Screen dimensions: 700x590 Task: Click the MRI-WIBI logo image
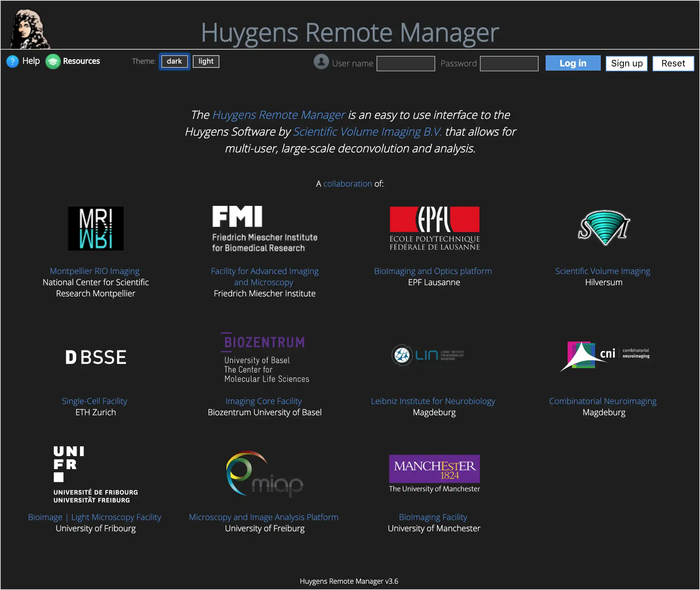pyautogui.click(x=96, y=228)
